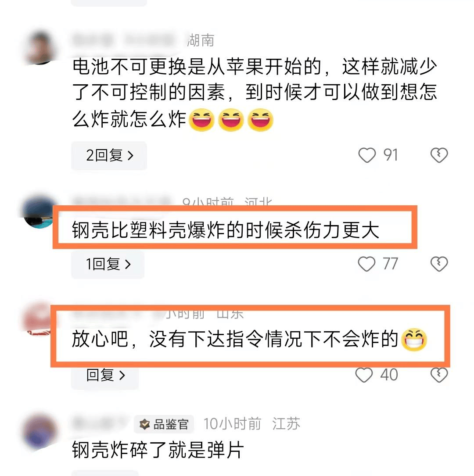Open the Shandong commenter's avatar
474x476 pixels.
click(x=37, y=319)
